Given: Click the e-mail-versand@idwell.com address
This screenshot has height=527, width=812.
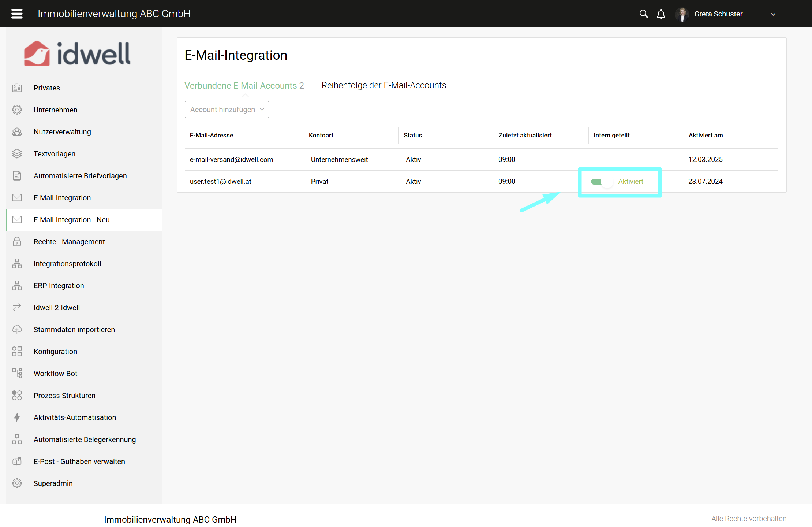Looking at the screenshot, I should click(231, 159).
